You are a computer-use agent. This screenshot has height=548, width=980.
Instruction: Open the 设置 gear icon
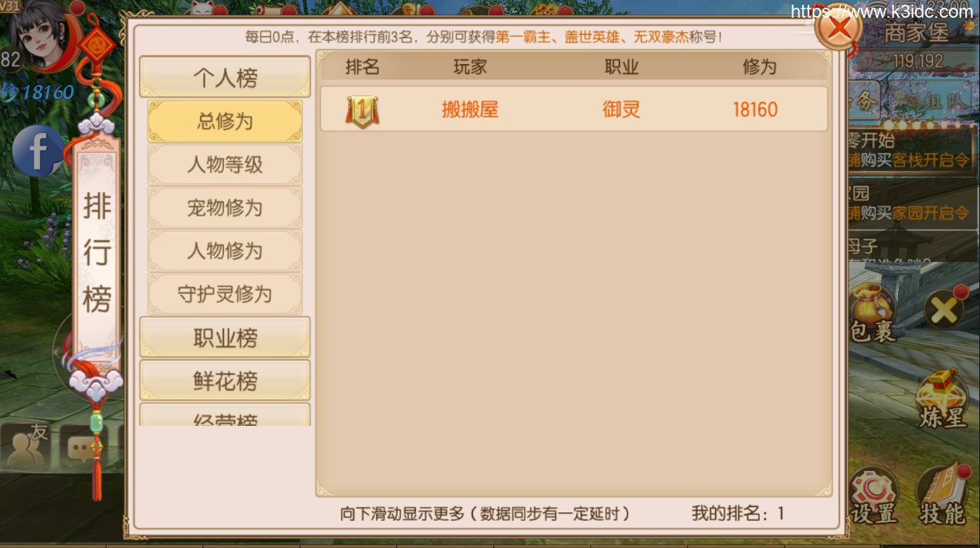[x=874, y=495]
